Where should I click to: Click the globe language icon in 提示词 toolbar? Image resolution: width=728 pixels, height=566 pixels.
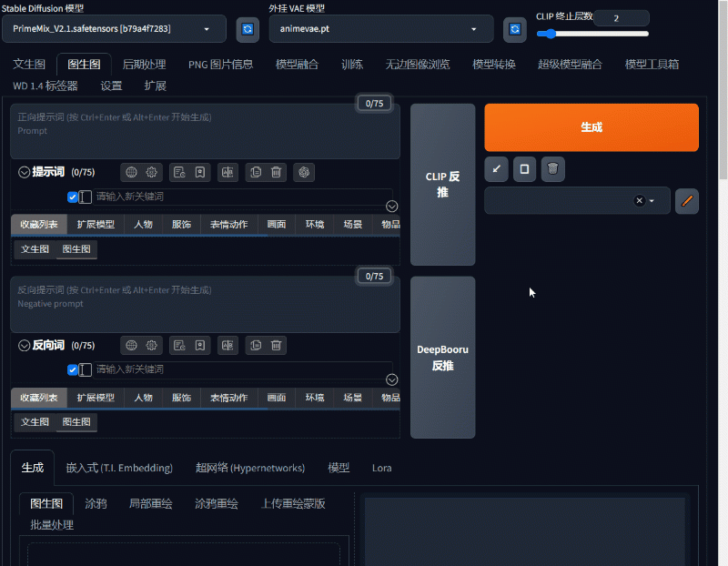[x=131, y=172]
